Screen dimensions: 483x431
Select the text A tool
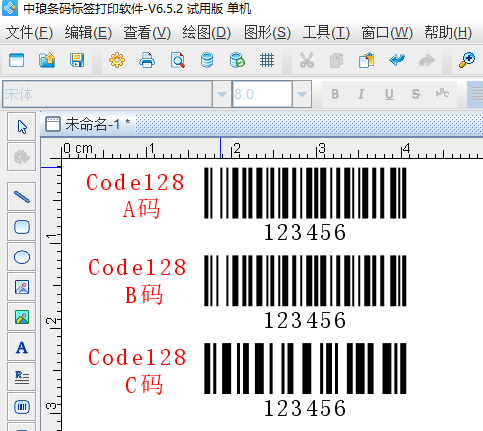click(x=22, y=347)
